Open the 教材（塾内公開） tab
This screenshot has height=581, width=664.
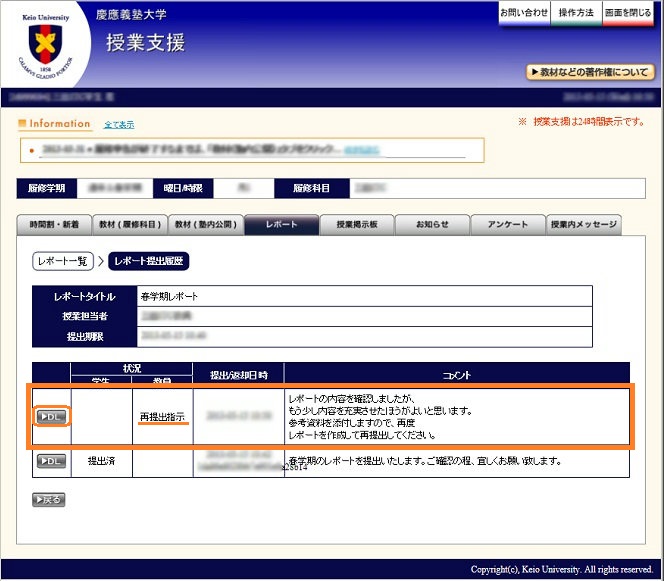[206, 225]
